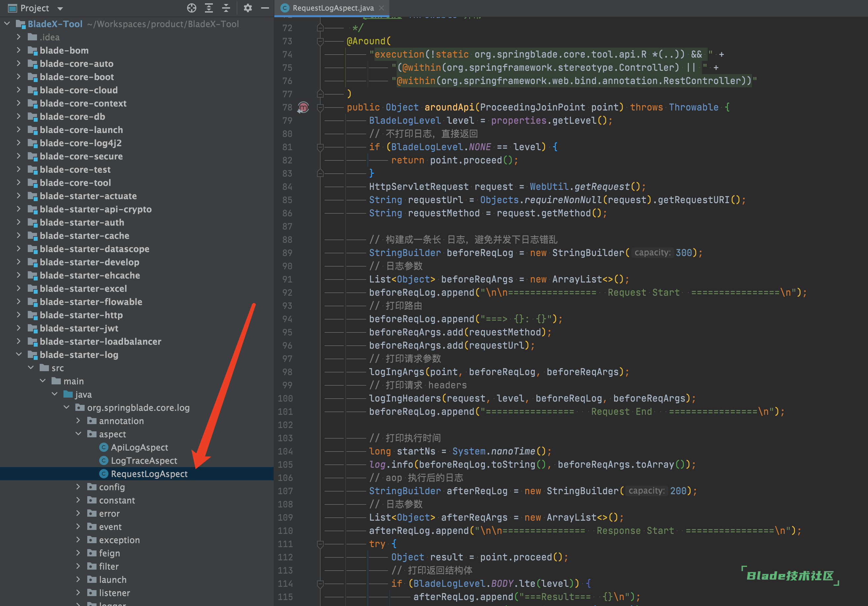The width and height of the screenshot is (868, 606).
Task: Expand the event package
Action: 78,527
